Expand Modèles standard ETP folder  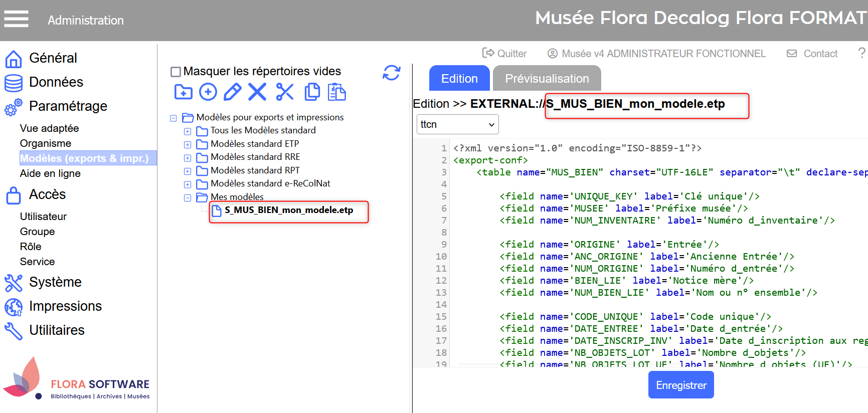pyautogui.click(x=188, y=145)
